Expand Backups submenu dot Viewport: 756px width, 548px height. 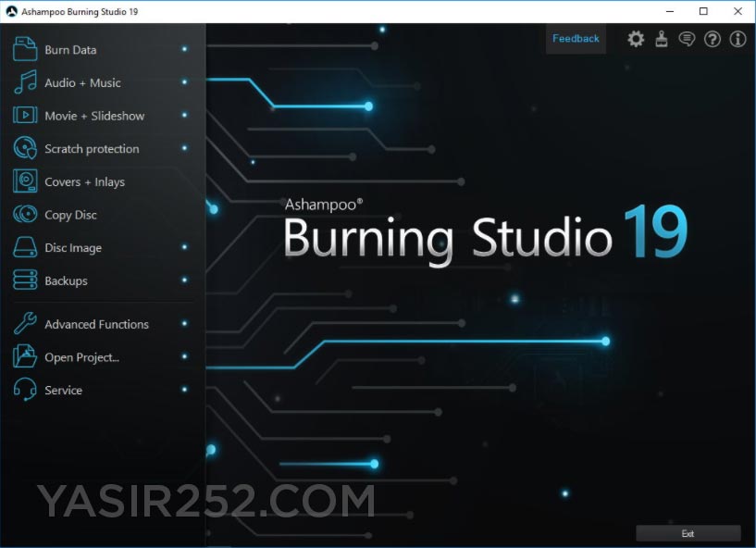pos(185,280)
